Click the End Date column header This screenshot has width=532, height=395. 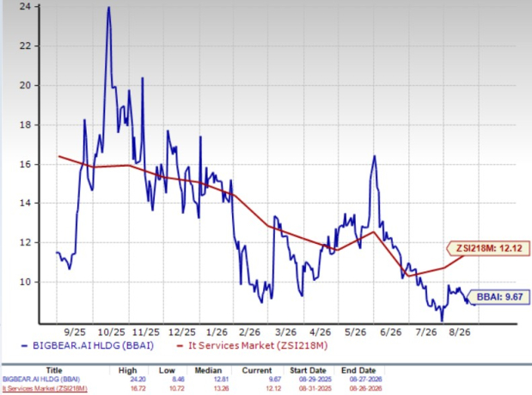point(358,370)
